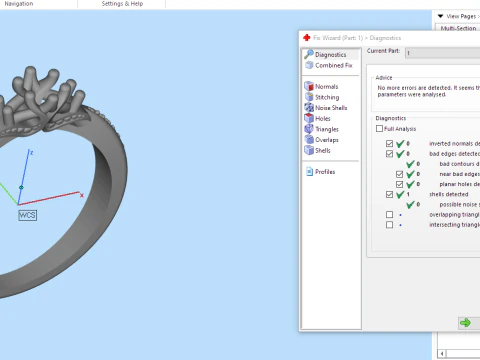This screenshot has height=360, width=480.
Task: Enable the Full Analysis checkbox
Action: (379, 129)
